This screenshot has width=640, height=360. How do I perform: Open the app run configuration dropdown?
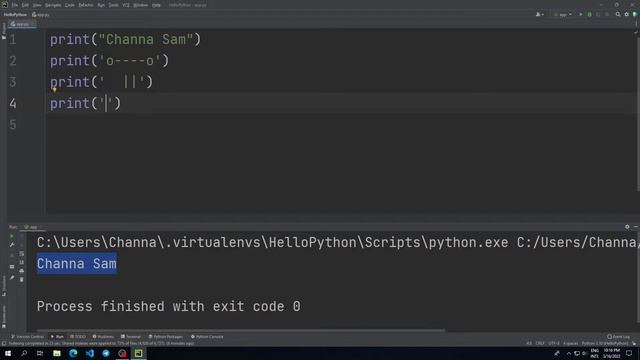(x=563, y=14)
